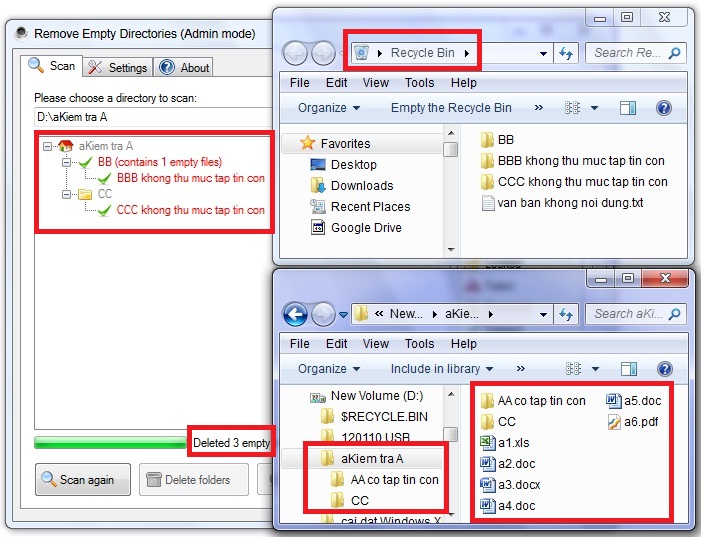Screen dimensions: 701x537
Task: Expand the arrow after Recycle Bin breadcrumb
Action: coord(467,53)
